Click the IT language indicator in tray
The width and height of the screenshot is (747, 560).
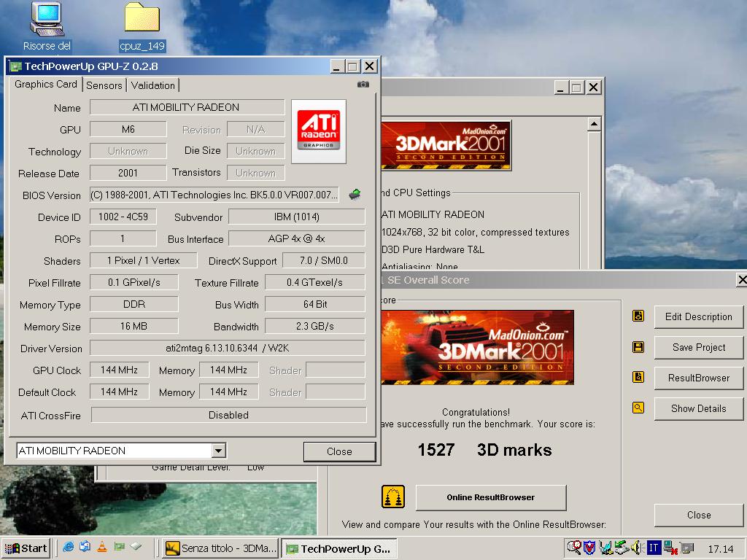(654, 548)
